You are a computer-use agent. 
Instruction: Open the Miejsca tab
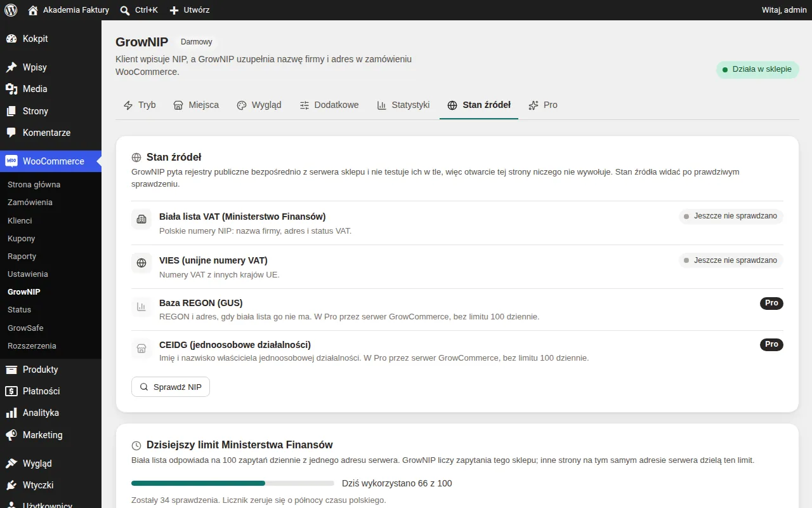pyautogui.click(x=196, y=105)
